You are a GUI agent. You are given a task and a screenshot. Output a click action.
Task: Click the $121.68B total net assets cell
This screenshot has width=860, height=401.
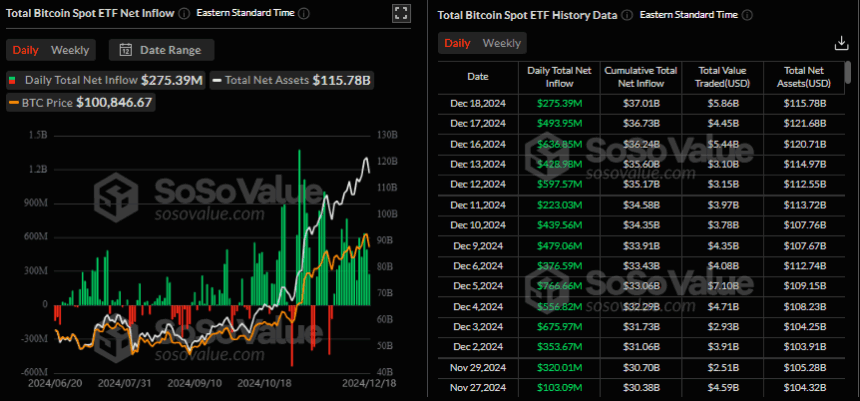(x=805, y=124)
